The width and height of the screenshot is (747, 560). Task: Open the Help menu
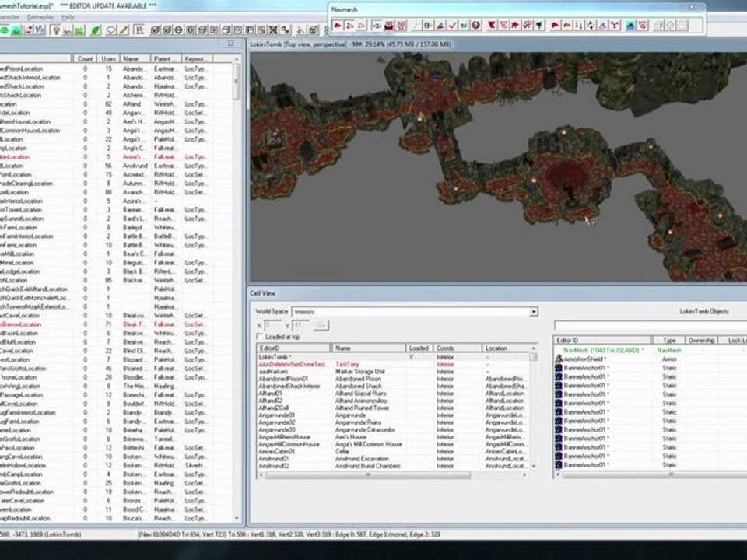pyautogui.click(x=68, y=16)
